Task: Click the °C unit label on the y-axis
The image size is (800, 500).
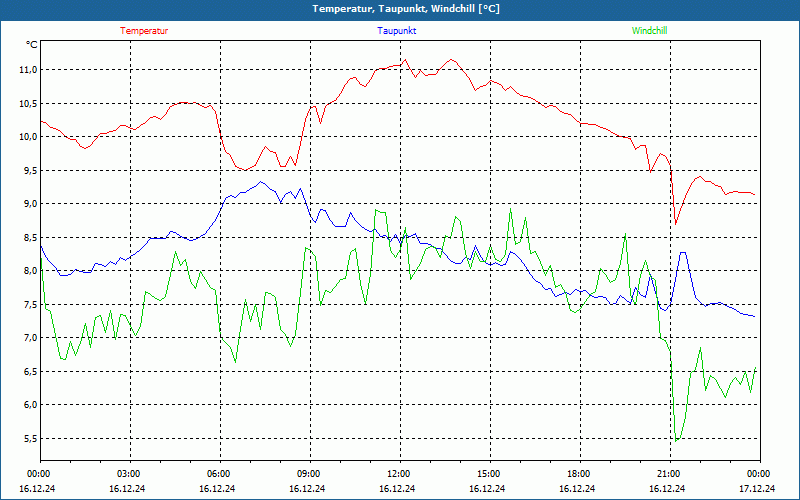Action: point(32,45)
